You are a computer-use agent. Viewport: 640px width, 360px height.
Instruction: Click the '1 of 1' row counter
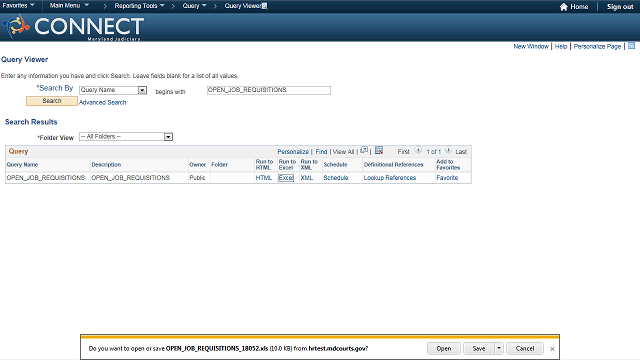[x=433, y=151]
